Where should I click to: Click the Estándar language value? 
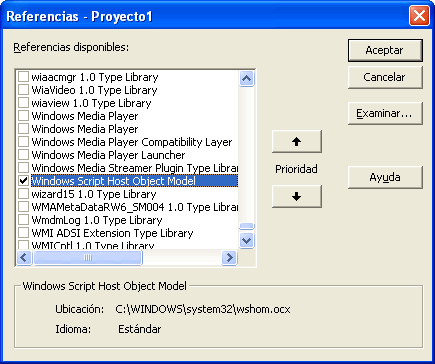[140, 329]
